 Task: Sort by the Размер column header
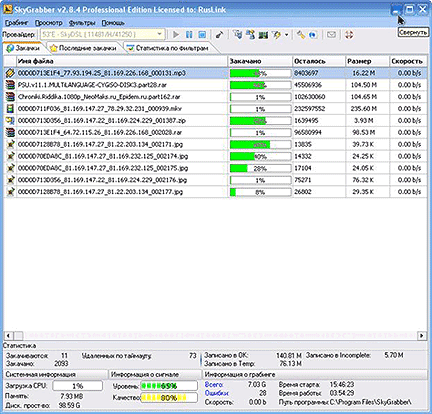(367, 61)
